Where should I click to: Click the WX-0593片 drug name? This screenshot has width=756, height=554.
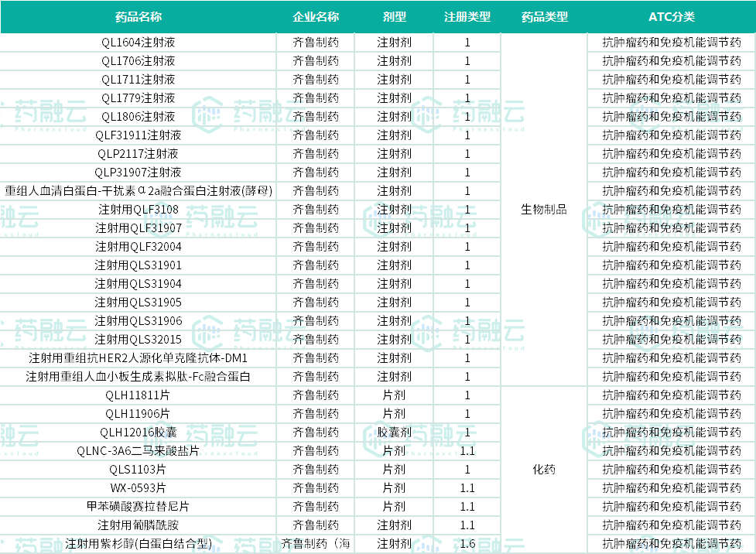tap(138, 488)
